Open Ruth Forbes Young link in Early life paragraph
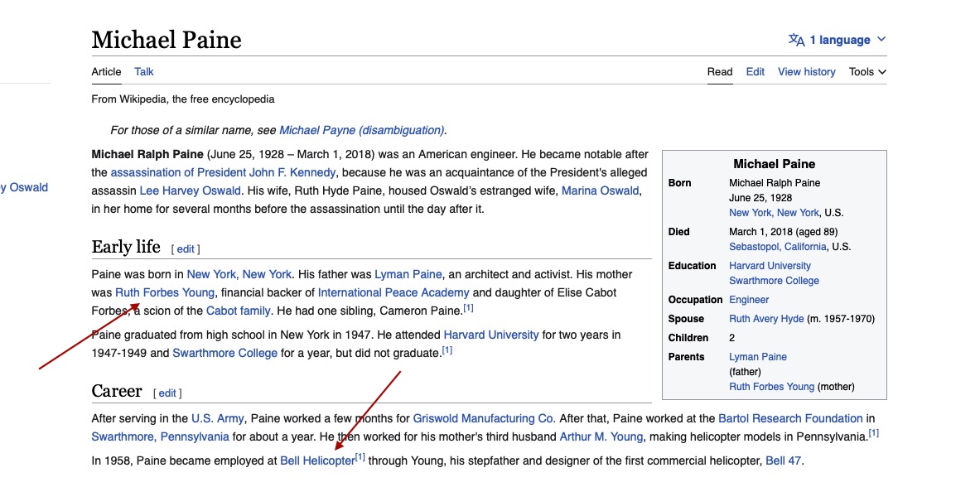The height and width of the screenshot is (487, 980). pyautogui.click(x=165, y=292)
